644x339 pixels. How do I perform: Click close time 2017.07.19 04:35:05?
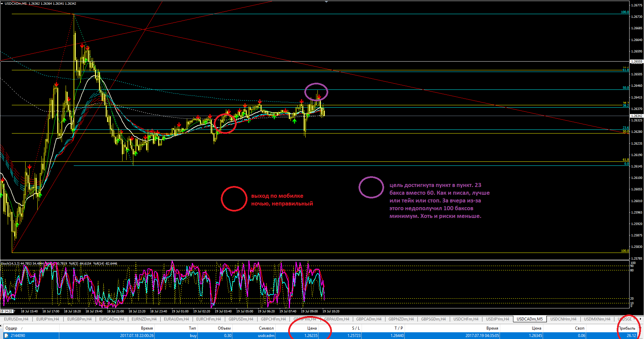coord(482,336)
